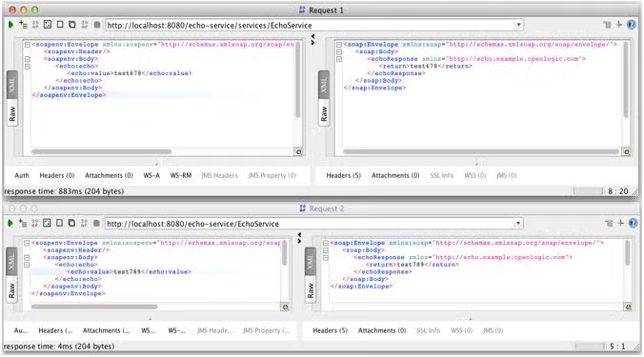Click the magnifier icon in the Request 2 request editor corner

coord(285,307)
